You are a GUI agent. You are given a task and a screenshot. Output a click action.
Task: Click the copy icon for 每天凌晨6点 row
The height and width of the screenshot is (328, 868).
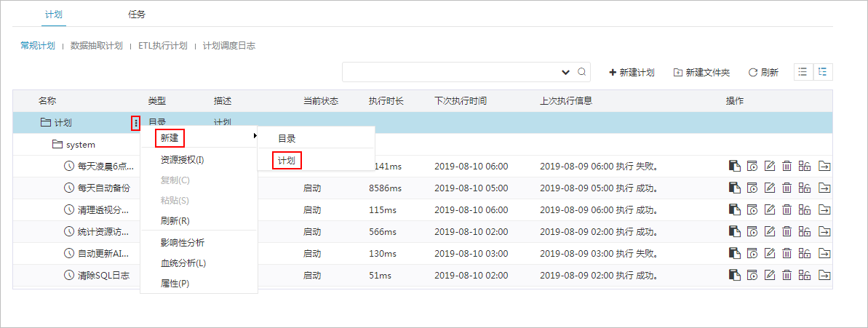[734, 166]
